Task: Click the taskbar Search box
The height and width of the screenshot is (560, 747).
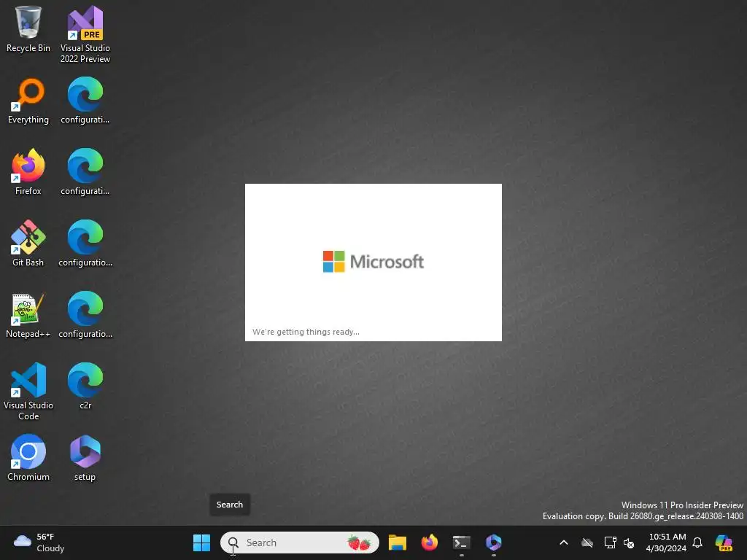Action: point(300,542)
